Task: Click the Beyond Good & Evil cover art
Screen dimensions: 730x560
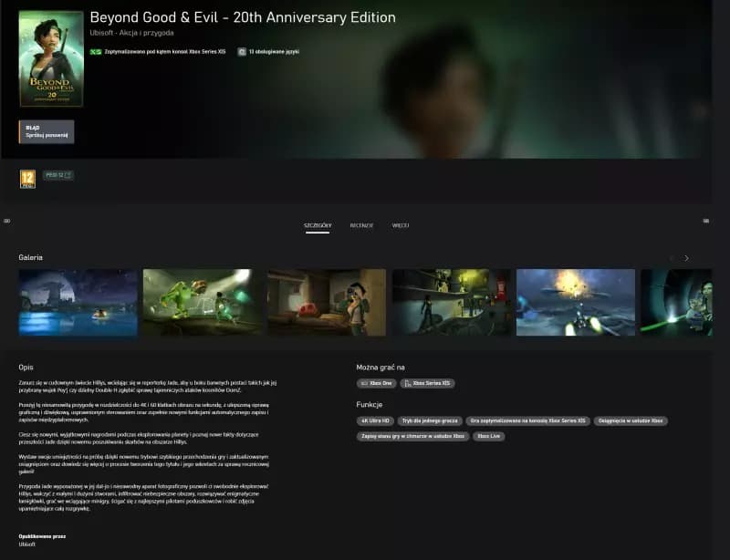Action: coord(51,58)
